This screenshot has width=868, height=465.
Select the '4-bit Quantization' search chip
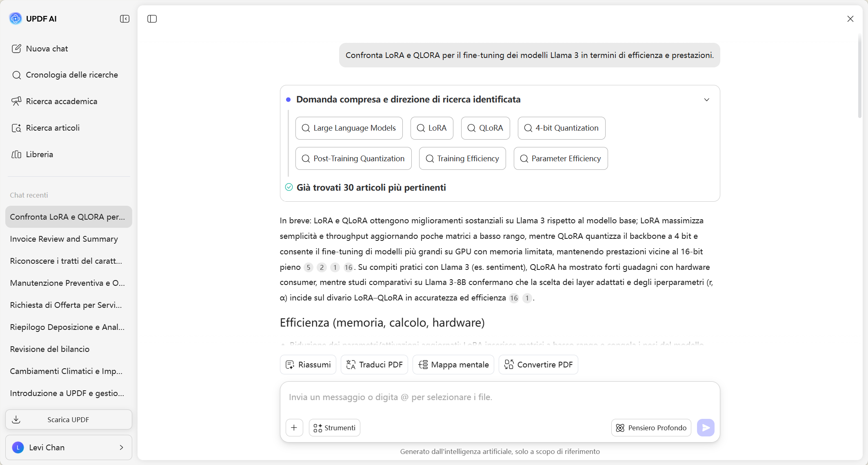tap(562, 128)
